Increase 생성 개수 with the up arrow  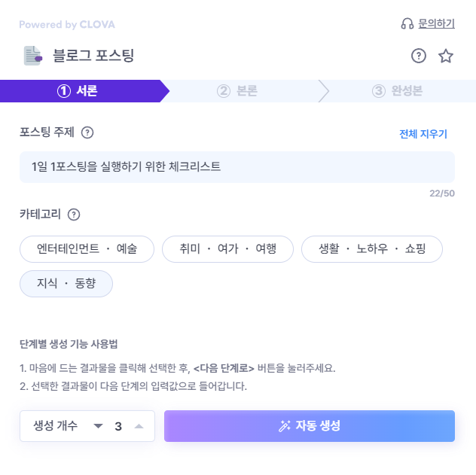(139, 426)
